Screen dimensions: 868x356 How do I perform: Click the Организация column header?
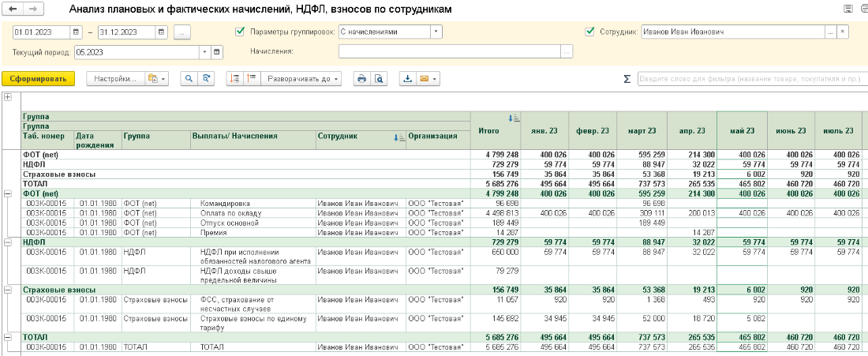(x=439, y=140)
